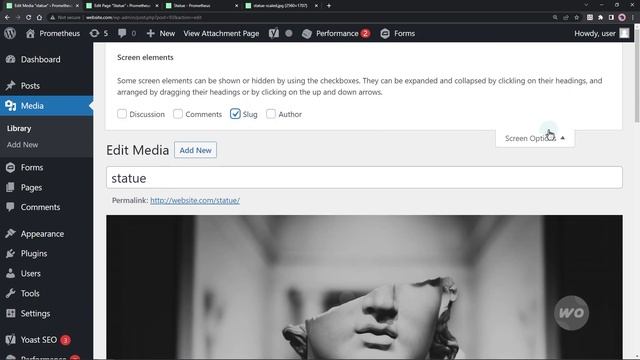
Task: Click the Performance red badge 2
Action: (x=365, y=33)
